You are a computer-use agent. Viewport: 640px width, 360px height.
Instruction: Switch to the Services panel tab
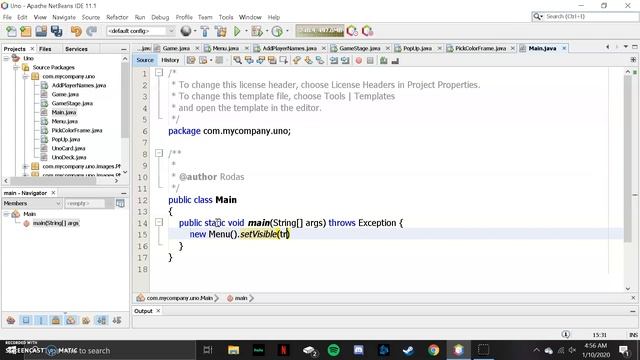tap(76, 49)
